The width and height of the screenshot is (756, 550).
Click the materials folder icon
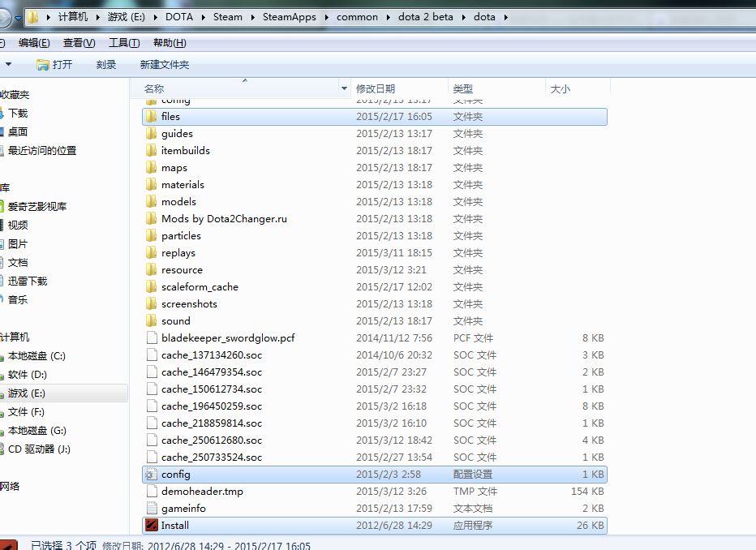(152, 185)
